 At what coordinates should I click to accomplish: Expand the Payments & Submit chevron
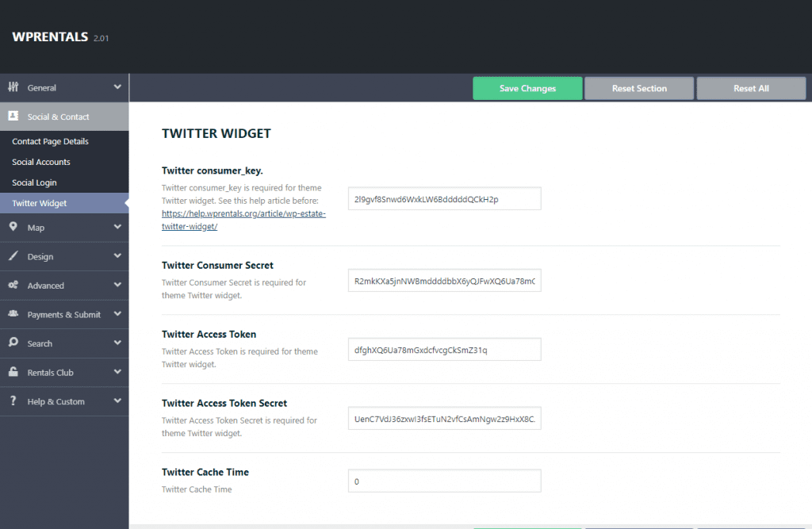[x=117, y=314]
